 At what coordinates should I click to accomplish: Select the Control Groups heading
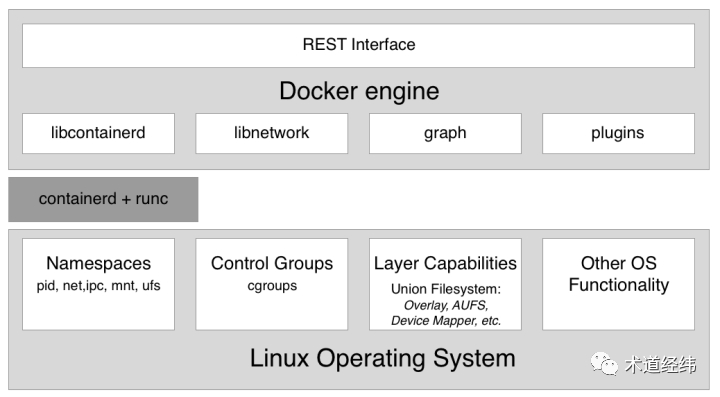coord(272,263)
